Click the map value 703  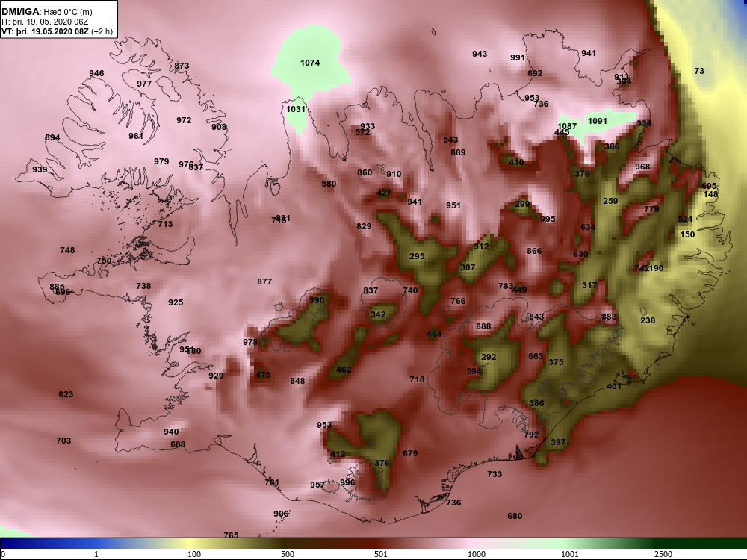coord(63,441)
